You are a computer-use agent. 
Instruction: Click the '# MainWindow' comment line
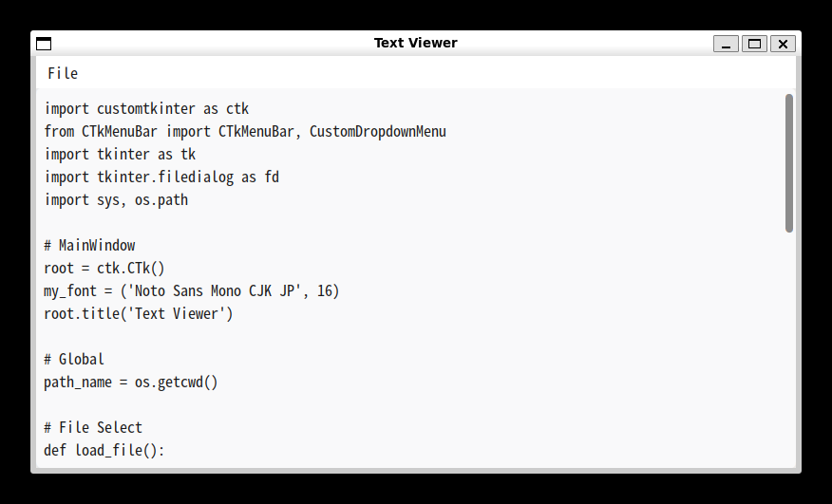click(89, 246)
